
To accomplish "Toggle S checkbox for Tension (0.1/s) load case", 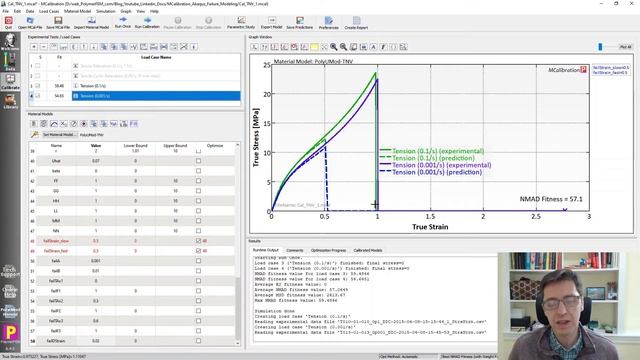I will (38, 86).
